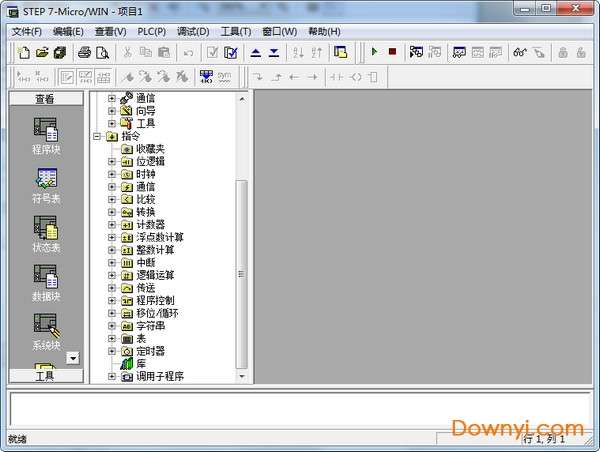This screenshot has width=600, height=452.
Task: Open the 文件(F) menu
Action: [26, 32]
